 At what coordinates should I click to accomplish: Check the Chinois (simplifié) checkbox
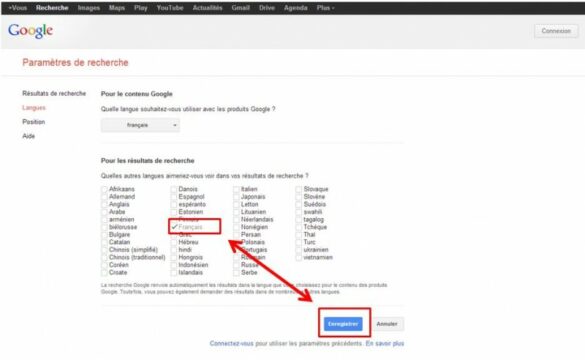104,250
